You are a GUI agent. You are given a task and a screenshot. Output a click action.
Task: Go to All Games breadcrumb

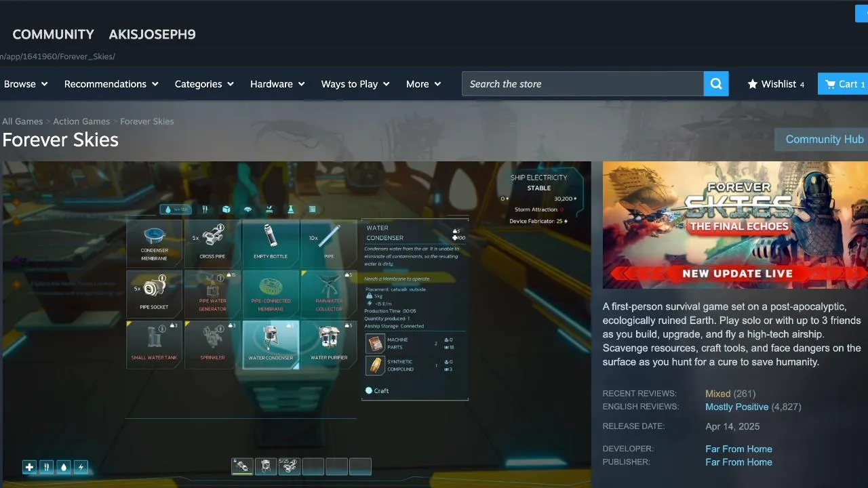click(22, 121)
